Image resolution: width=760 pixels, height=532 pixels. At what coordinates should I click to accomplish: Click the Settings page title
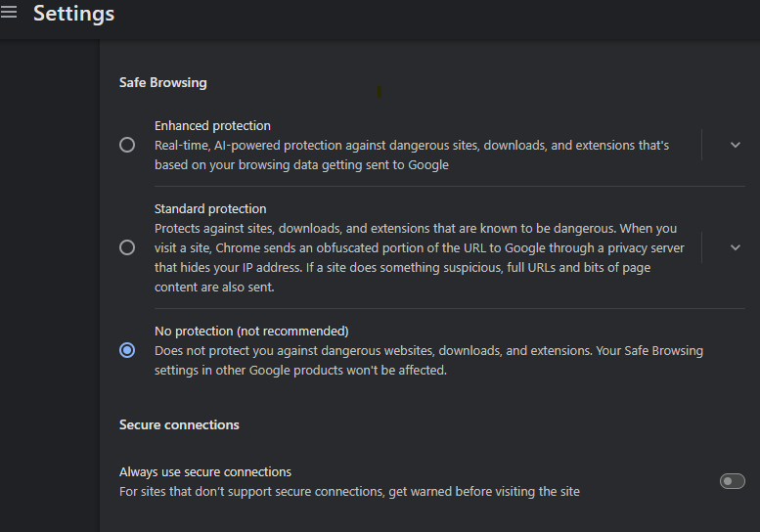point(73,14)
